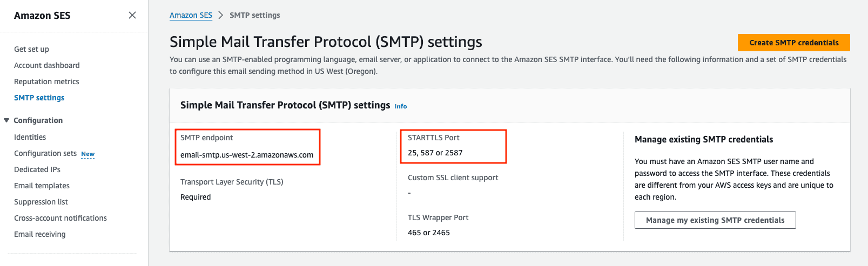Screen dimensions: 868x266
Task: Open Email receiving in sidebar
Action: (x=40, y=234)
